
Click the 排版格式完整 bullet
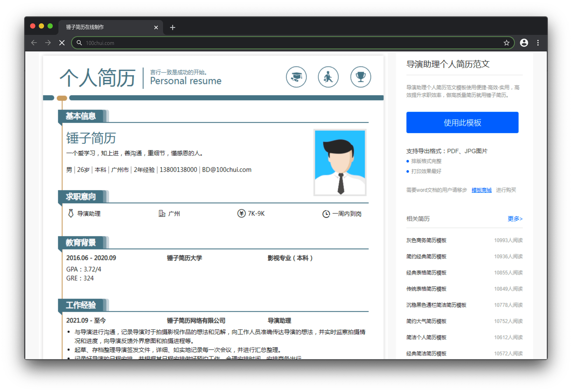[426, 161]
